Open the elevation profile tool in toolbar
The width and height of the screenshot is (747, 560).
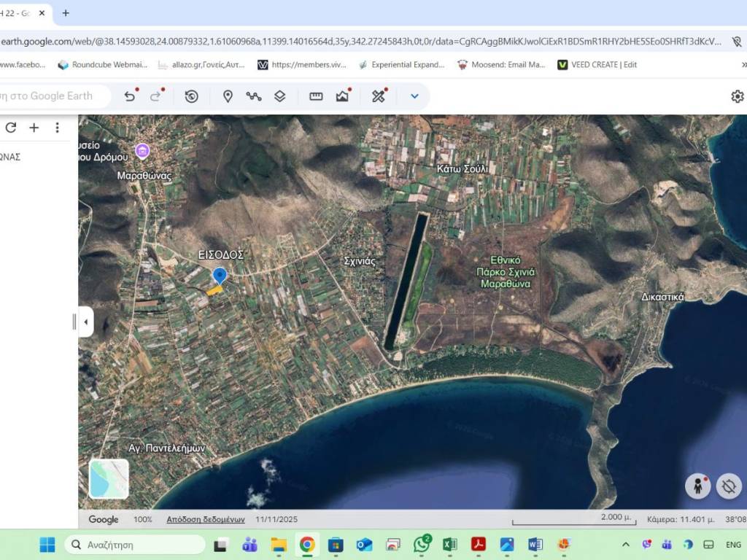coord(342,96)
